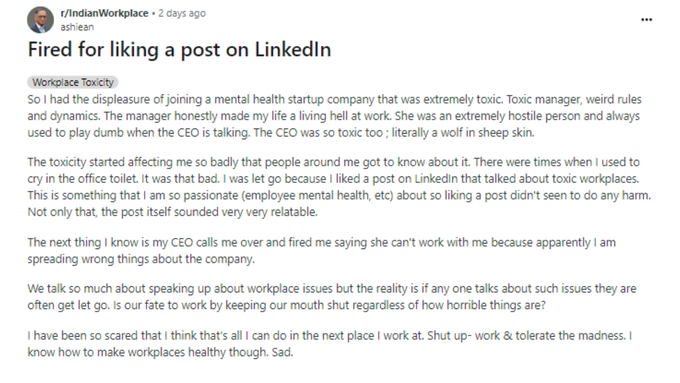Screen dimensions: 680x383
Task: Click the r/IndianWorkplace community avatar
Action: [40, 20]
